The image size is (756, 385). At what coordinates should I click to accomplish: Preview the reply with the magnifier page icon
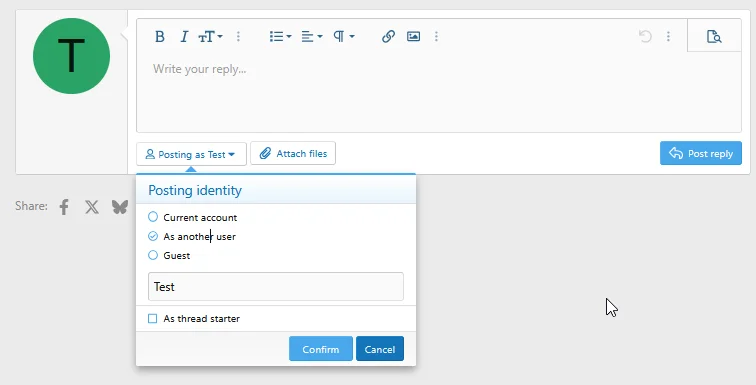click(x=714, y=36)
